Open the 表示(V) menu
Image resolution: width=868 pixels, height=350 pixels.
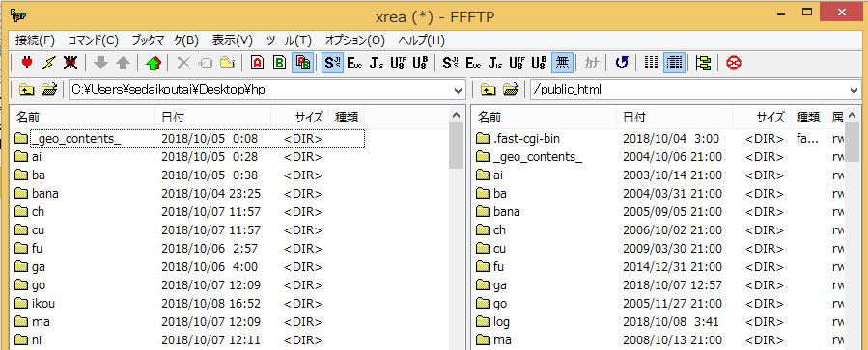232,40
